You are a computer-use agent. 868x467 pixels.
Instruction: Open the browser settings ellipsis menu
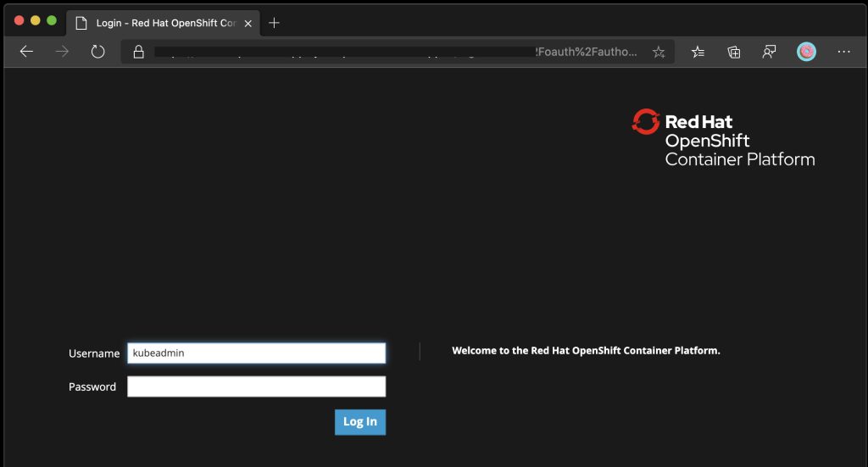pyautogui.click(x=843, y=52)
